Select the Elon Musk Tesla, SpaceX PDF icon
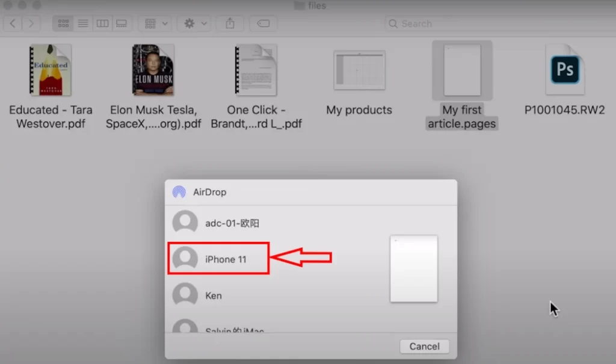616x364 pixels. (153, 70)
